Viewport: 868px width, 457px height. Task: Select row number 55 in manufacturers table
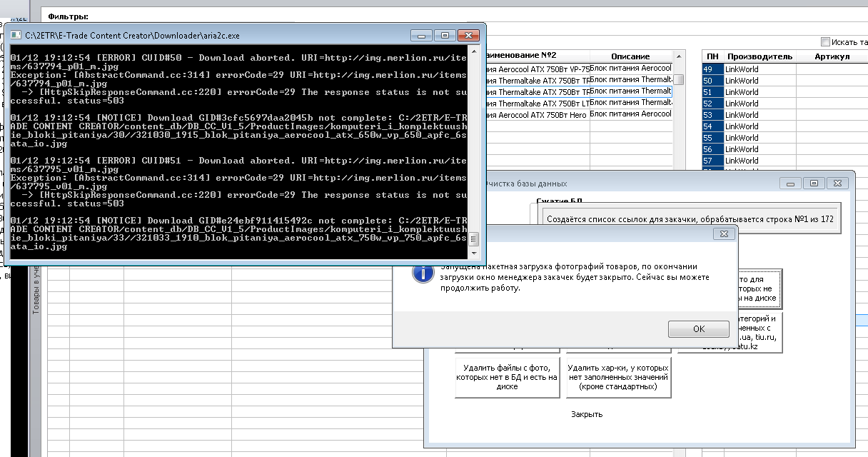pyautogui.click(x=712, y=138)
